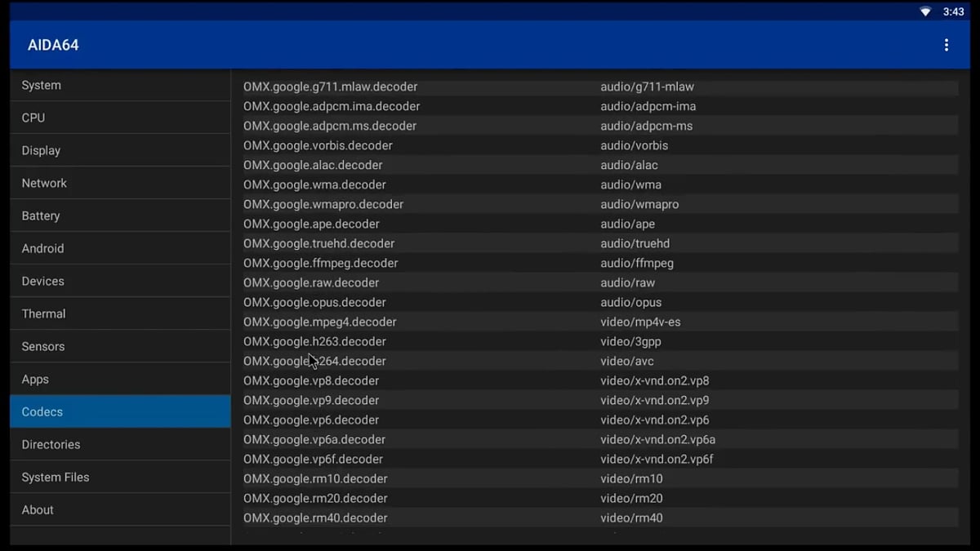980x551 pixels.
Task: Click the audio/g711-mlaw value
Action: click(x=647, y=87)
